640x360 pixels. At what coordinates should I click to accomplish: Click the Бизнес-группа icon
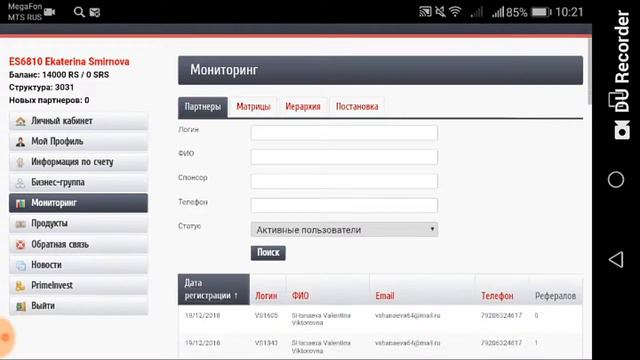click(20, 182)
